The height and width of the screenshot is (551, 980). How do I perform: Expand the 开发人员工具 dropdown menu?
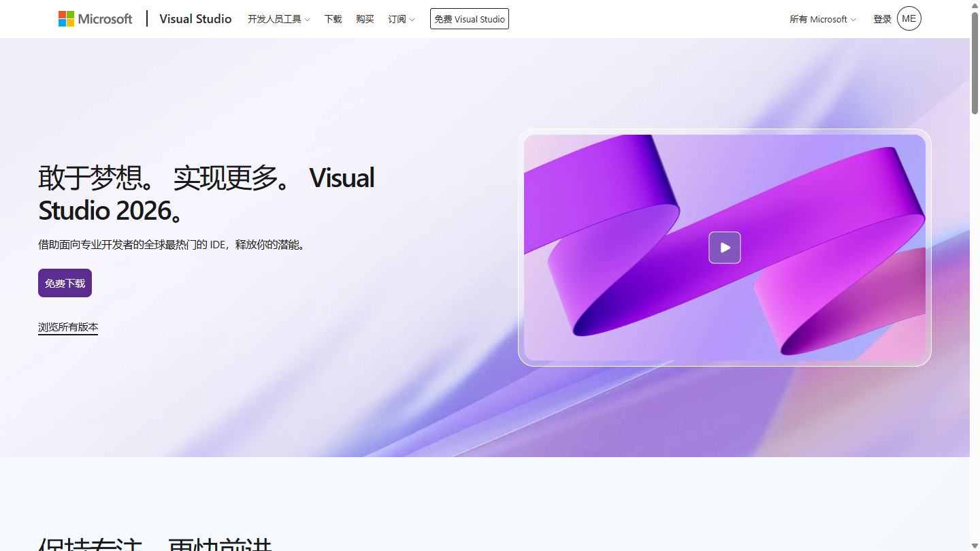click(x=278, y=19)
